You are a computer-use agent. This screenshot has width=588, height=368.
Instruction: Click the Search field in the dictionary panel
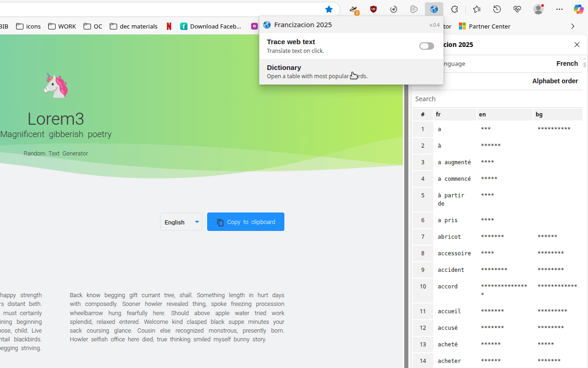pyautogui.click(x=497, y=99)
